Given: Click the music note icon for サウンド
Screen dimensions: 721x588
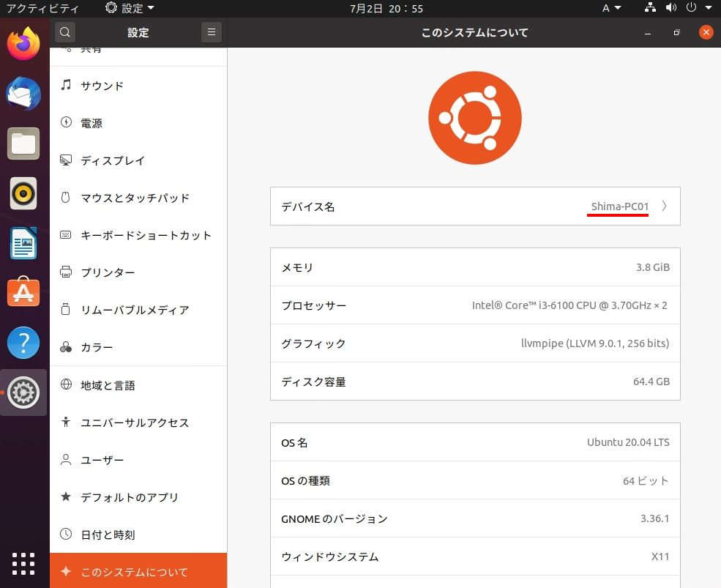Looking at the screenshot, I should [x=66, y=85].
